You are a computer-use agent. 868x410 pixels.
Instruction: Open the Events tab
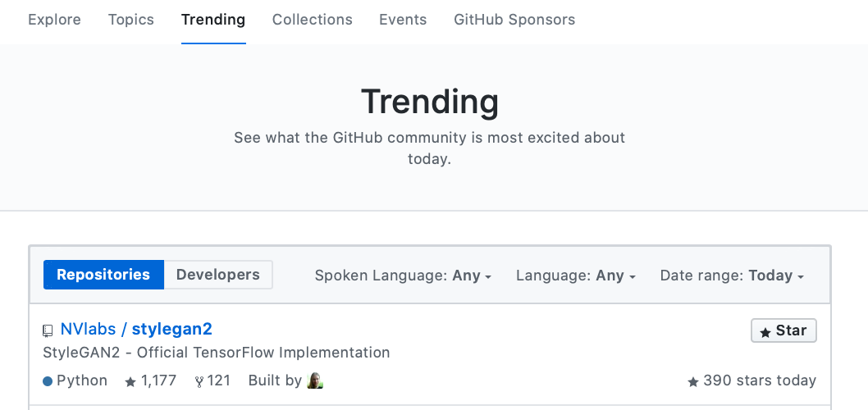tap(403, 20)
